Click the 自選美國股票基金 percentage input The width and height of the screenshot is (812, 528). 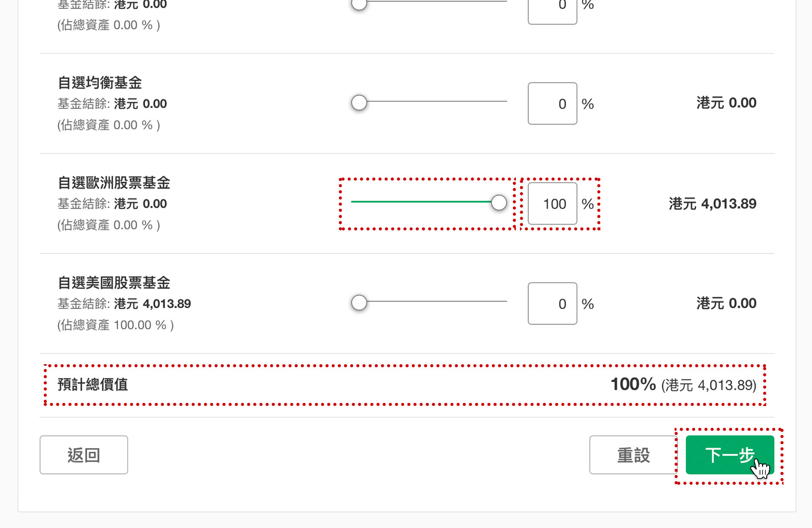[x=553, y=303]
